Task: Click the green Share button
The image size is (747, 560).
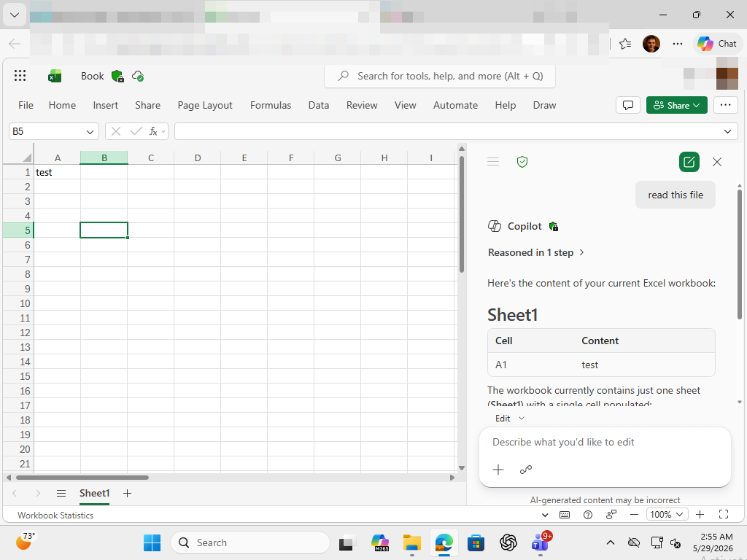Action: click(676, 105)
